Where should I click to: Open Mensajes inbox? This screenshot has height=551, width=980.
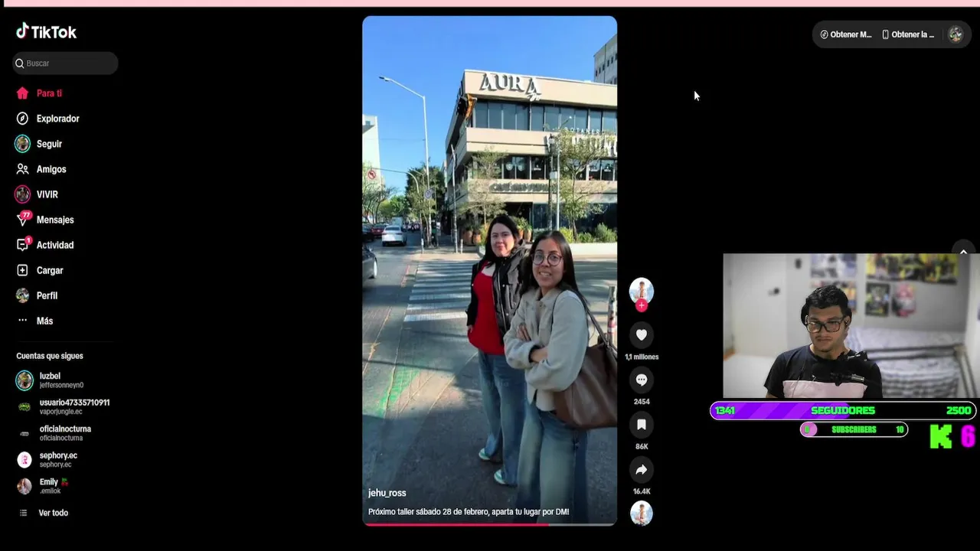55,220
